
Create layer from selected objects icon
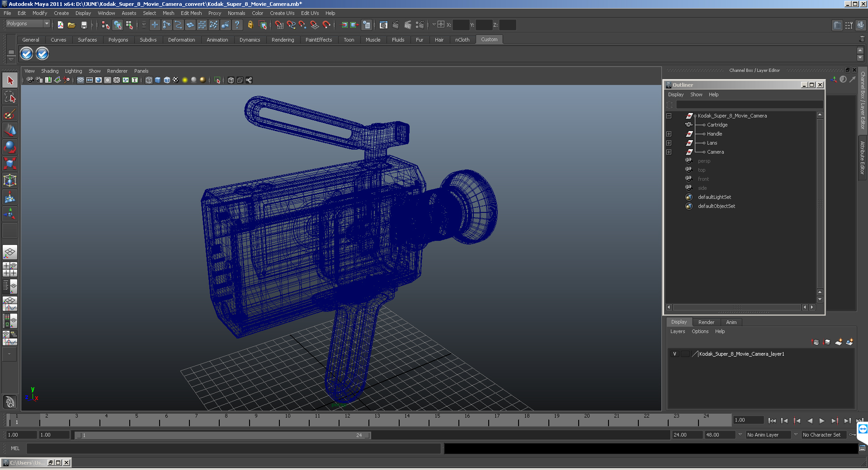(x=849, y=342)
